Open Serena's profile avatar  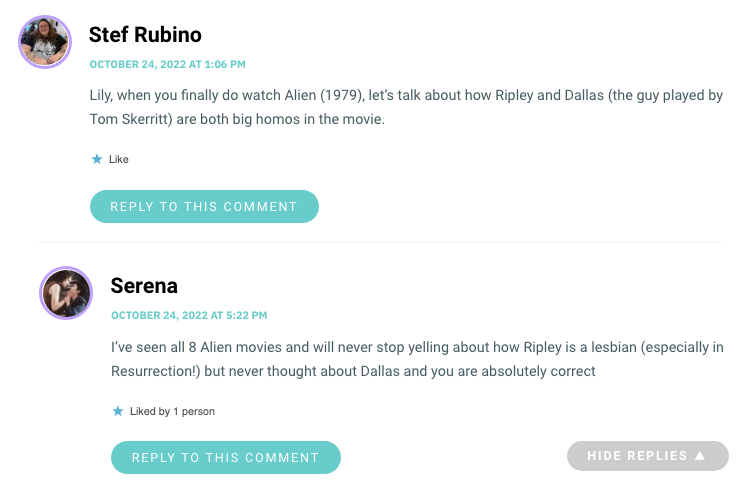[66, 293]
